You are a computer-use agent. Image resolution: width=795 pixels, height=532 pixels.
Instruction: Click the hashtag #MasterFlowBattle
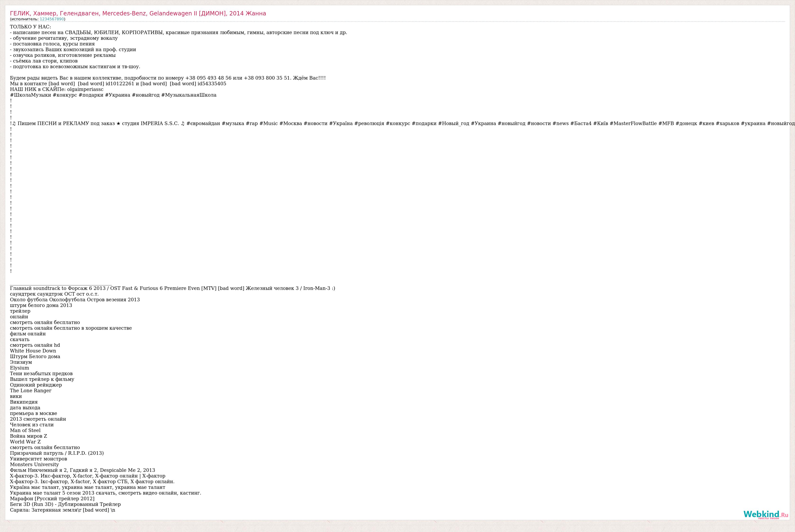[x=633, y=123]
